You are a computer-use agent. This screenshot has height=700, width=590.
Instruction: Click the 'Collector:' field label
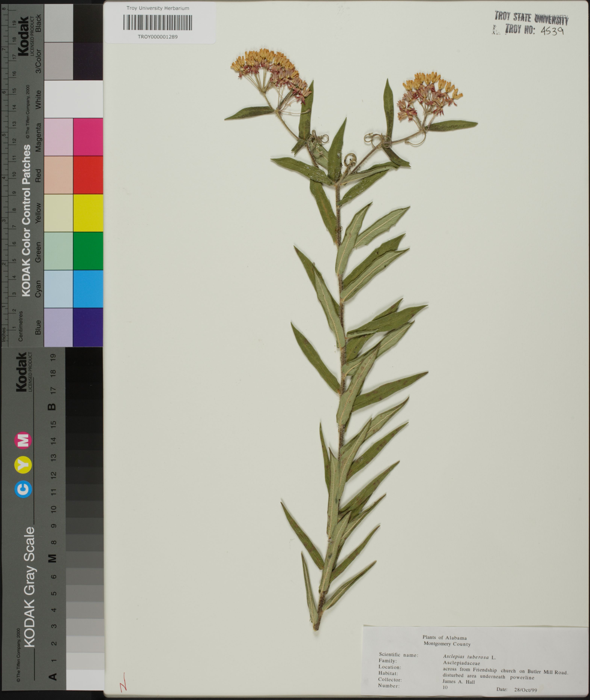(x=390, y=679)
